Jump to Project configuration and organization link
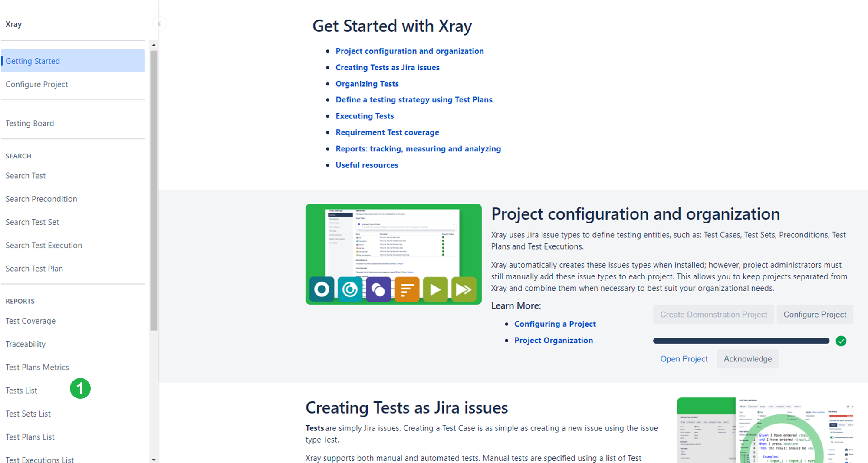The image size is (868, 463). click(x=409, y=51)
